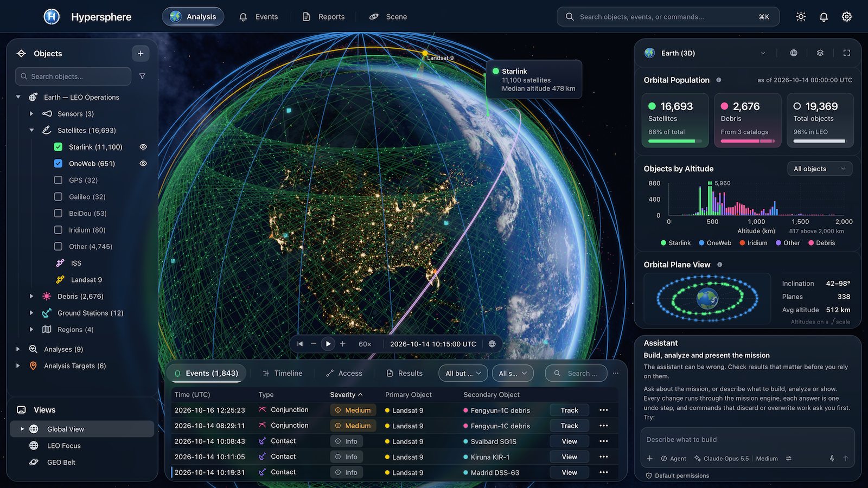Open the Events top tab
868x488 pixels.
coord(259,17)
